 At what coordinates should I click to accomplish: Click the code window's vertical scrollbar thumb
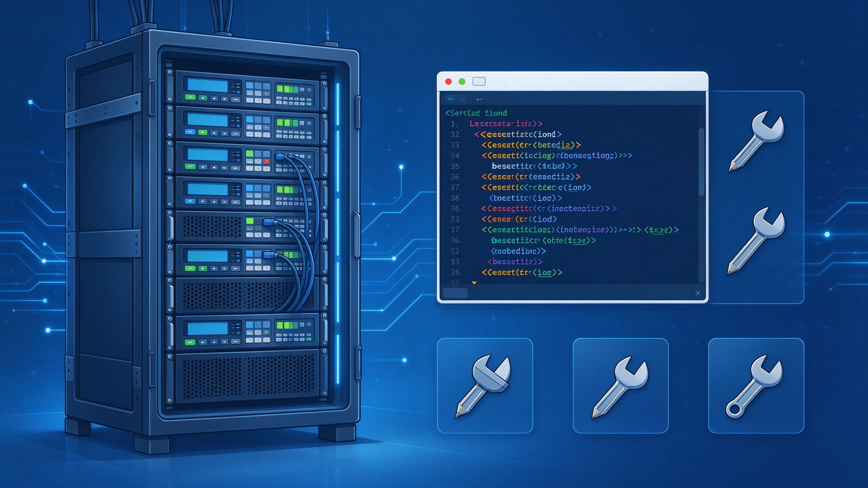click(x=701, y=162)
